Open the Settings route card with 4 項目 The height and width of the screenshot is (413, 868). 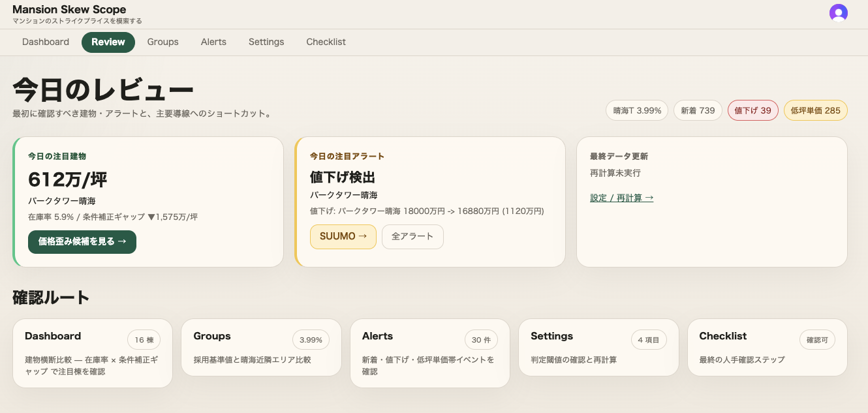(x=598, y=347)
